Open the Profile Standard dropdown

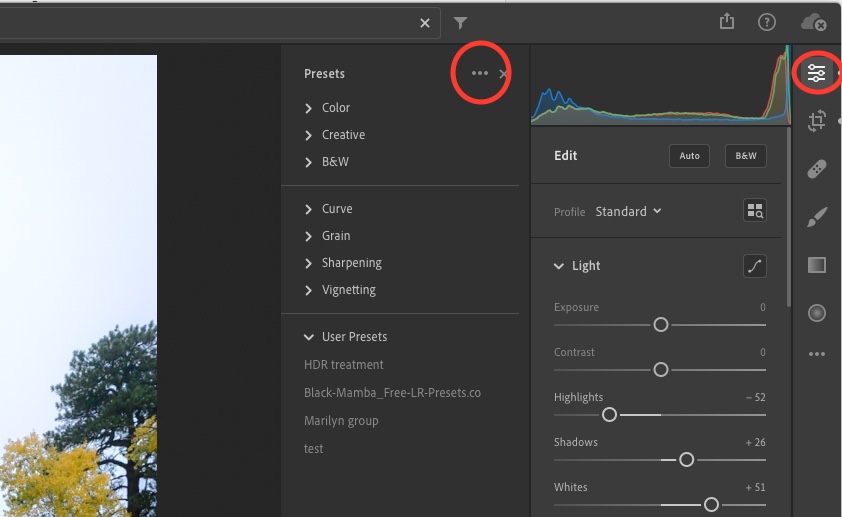click(x=628, y=211)
